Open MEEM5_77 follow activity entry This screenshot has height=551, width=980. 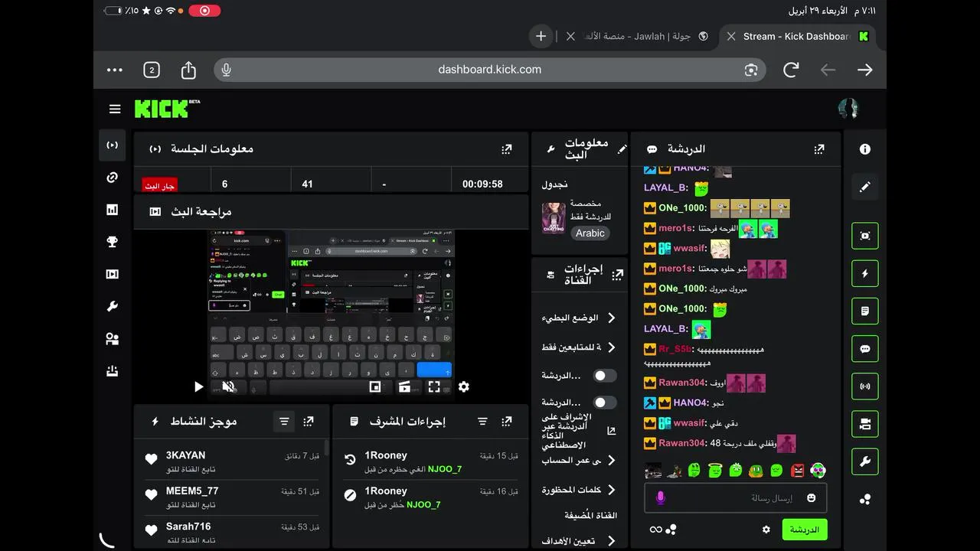pos(234,497)
